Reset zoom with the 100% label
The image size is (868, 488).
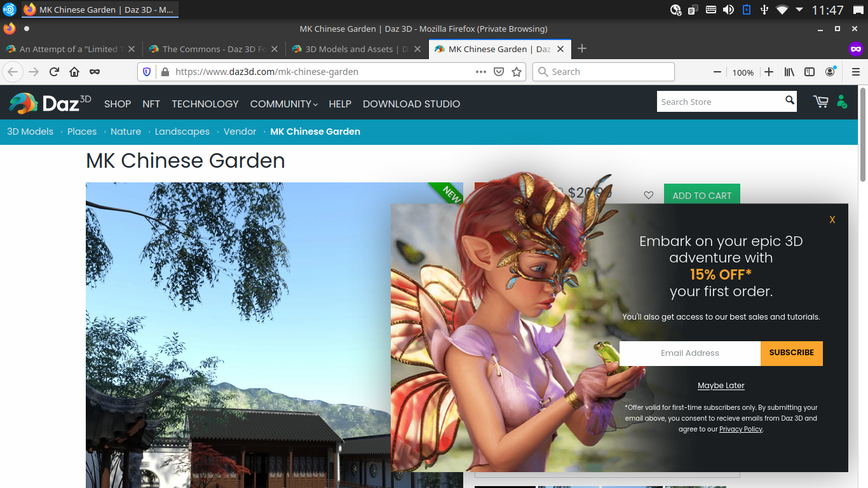coord(743,72)
